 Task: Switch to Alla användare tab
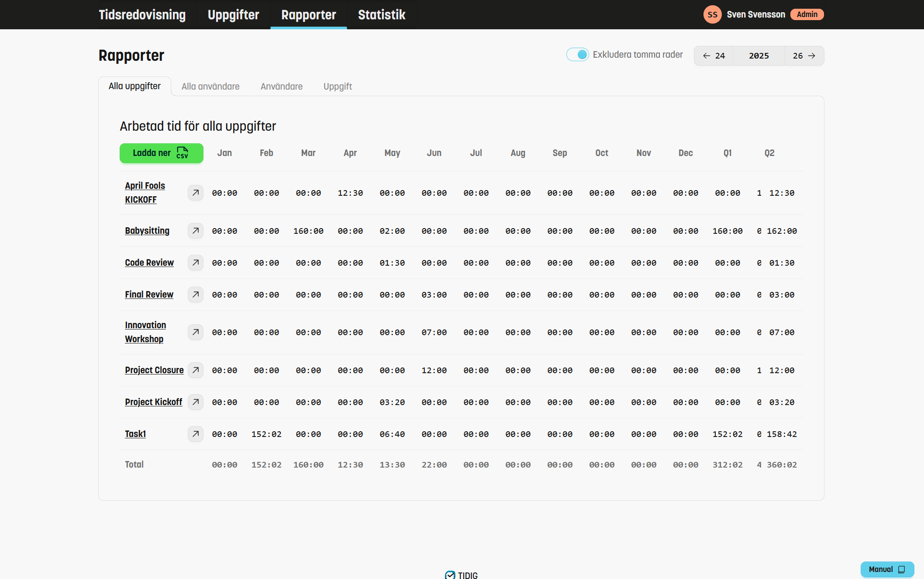210,87
